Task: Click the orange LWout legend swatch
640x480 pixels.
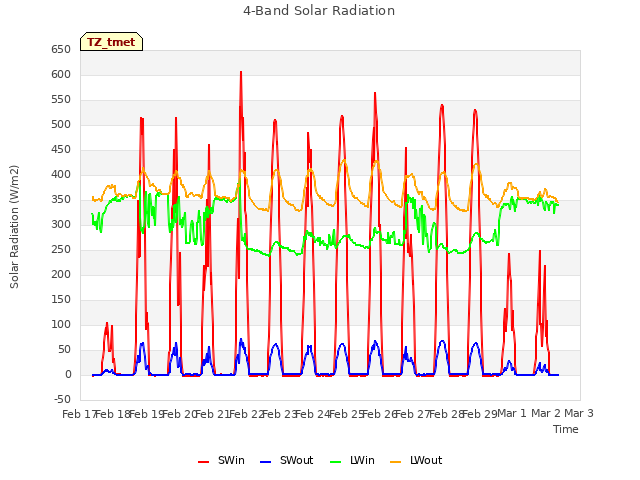Action: 396,462
